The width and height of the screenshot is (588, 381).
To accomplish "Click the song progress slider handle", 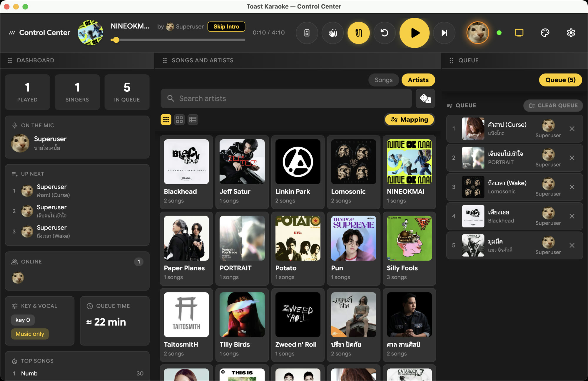I will click(x=116, y=40).
